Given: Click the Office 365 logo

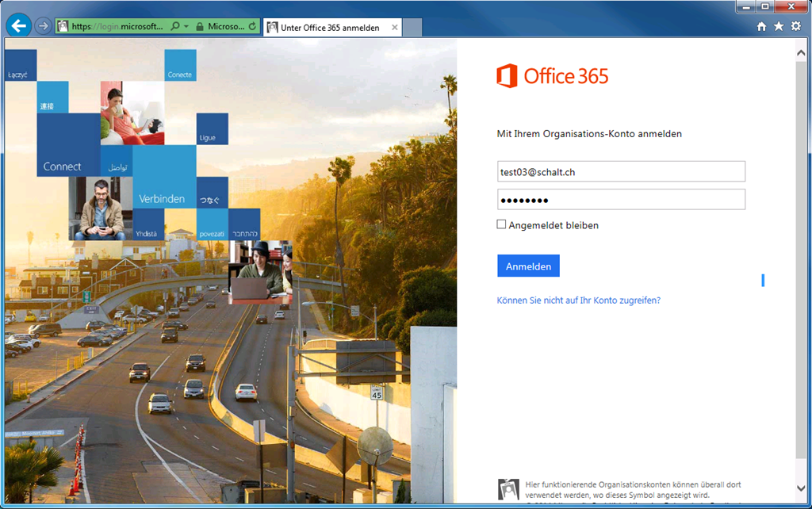Looking at the screenshot, I should [553, 76].
